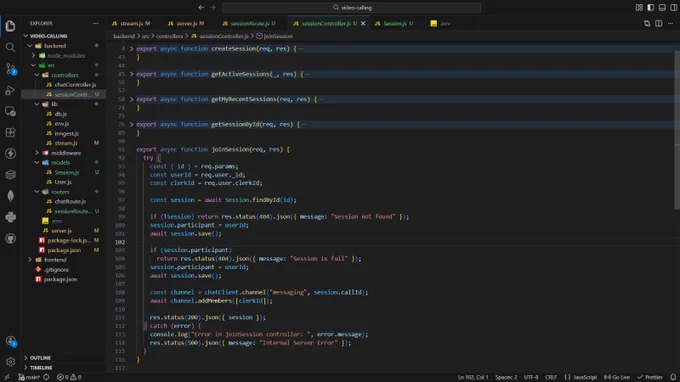Image resolution: width=680 pixels, height=382 pixels.
Task: Open the Accounts icon in activity bar
Action: coord(10,341)
